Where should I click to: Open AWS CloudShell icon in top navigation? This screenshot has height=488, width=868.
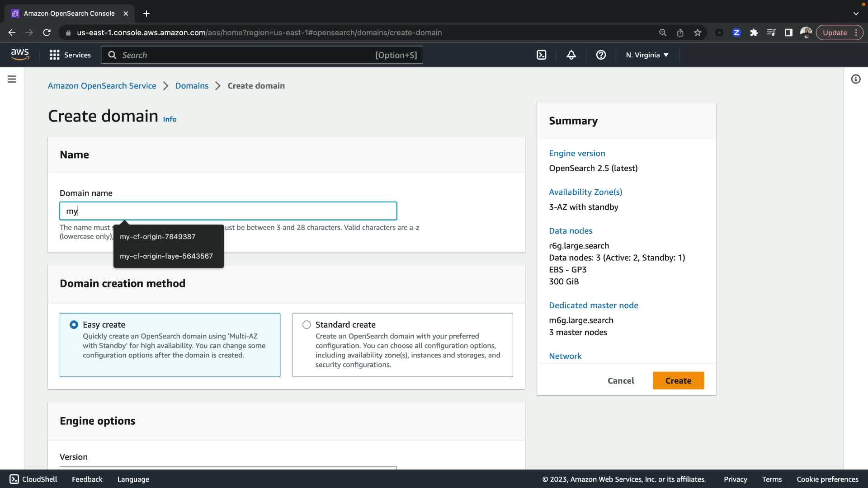click(x=541, y=55)
